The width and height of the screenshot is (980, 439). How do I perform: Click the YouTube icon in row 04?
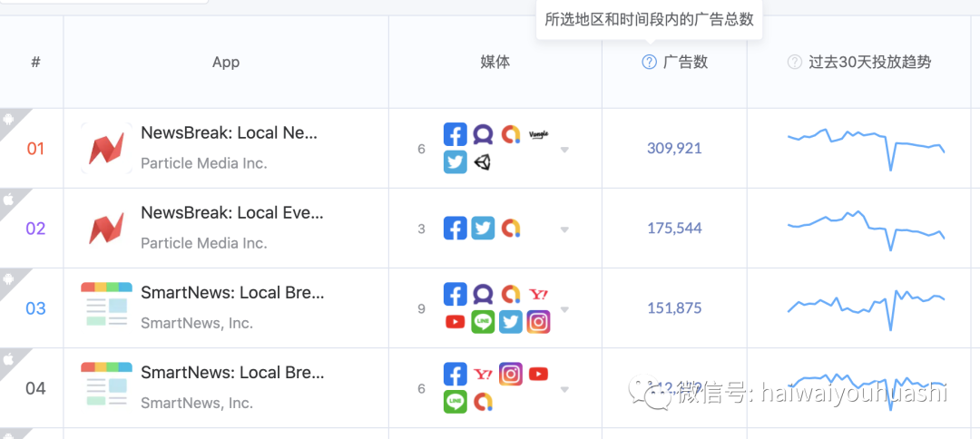[x=538, y=374]
